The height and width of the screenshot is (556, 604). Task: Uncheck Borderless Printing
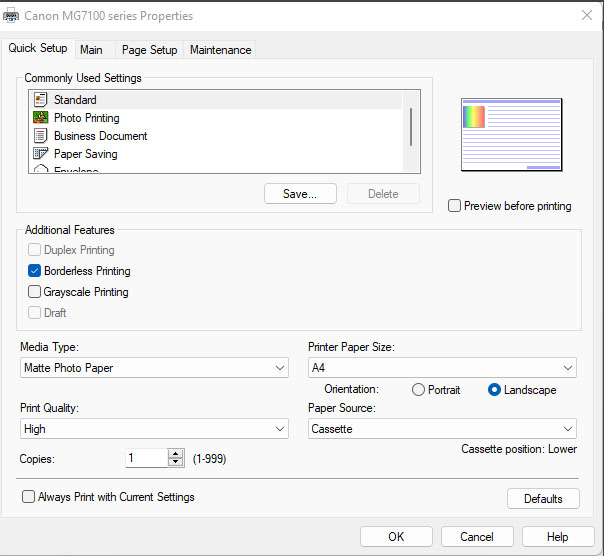35,271
